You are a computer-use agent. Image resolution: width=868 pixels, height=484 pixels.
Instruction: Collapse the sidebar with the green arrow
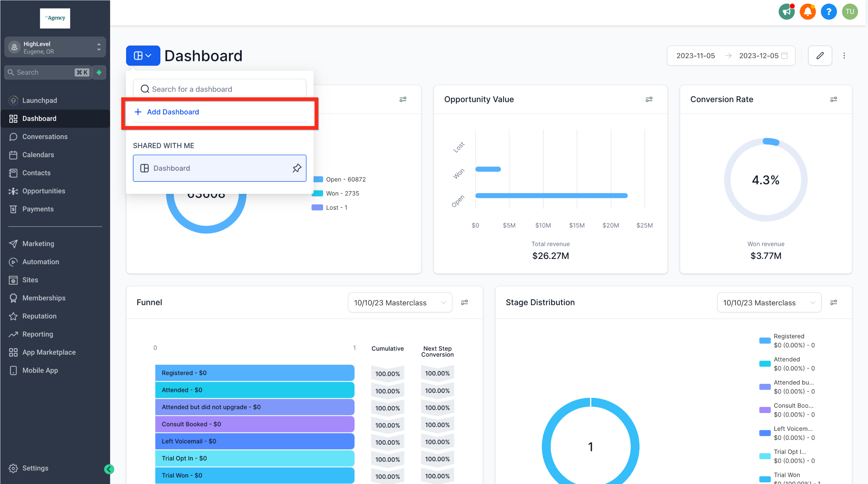(109, 469)
